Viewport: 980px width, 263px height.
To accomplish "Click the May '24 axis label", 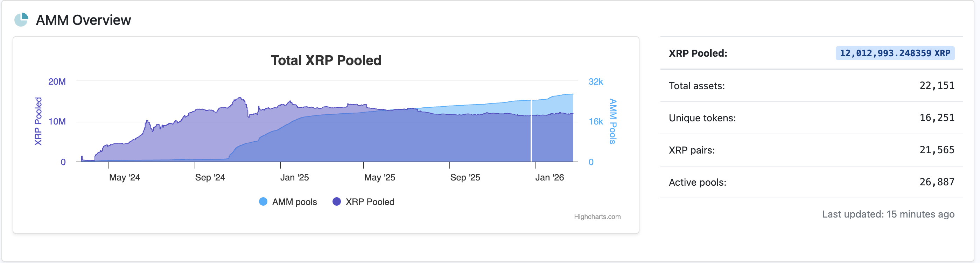I will (124, 177).
